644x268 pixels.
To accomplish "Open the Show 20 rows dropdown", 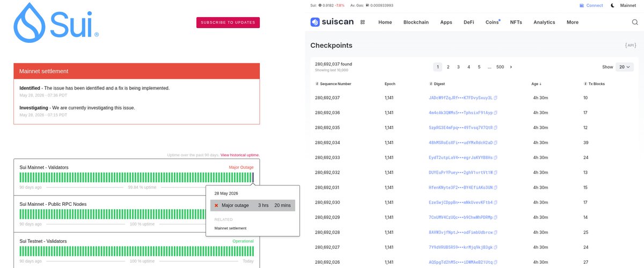I will point(625,67).
